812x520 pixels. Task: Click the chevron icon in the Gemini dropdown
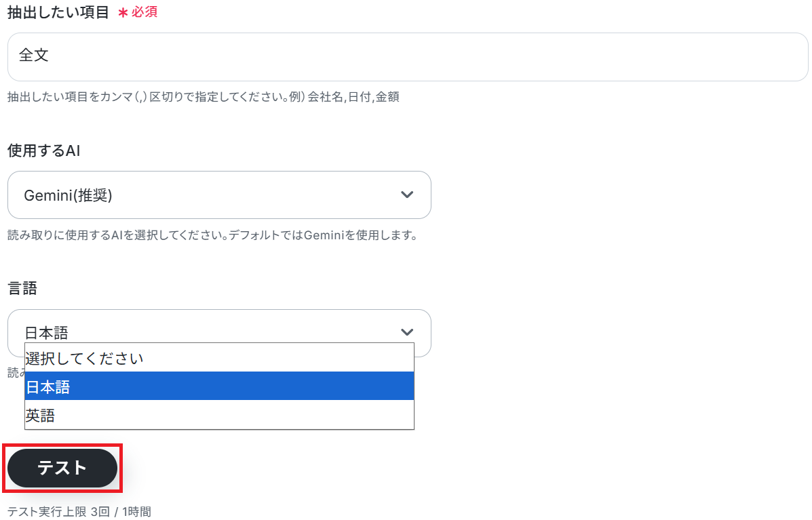[407, 195]
